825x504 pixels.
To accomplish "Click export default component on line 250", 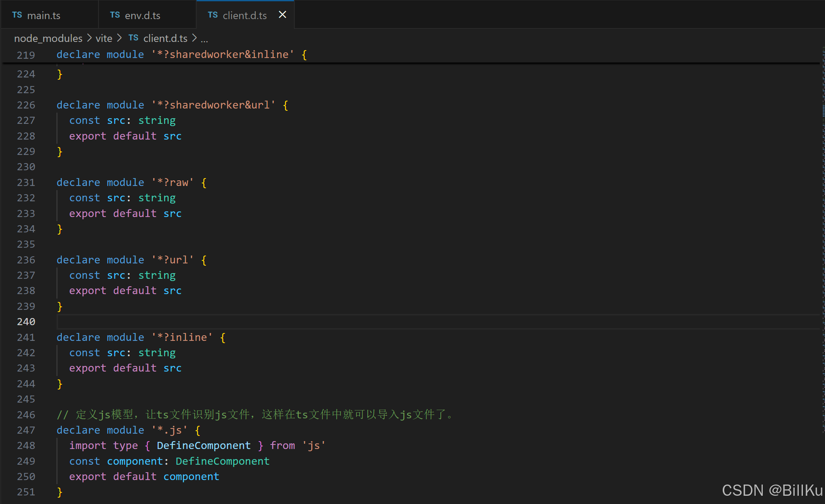I will [x=144, y=476].
